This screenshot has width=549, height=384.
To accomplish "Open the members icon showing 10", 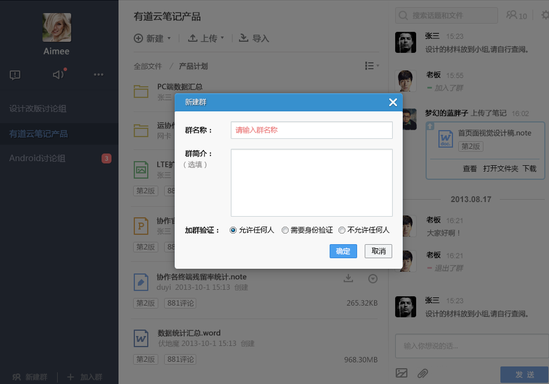I will coord(516,15).
